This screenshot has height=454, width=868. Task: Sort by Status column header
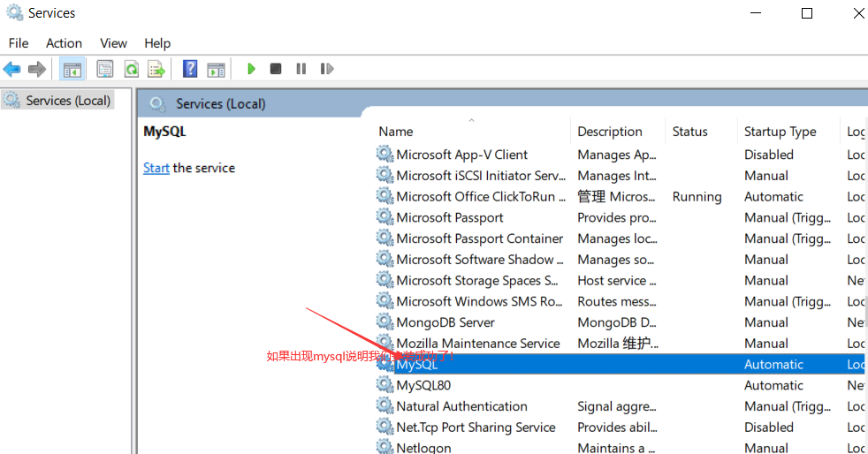coord(689,132)
